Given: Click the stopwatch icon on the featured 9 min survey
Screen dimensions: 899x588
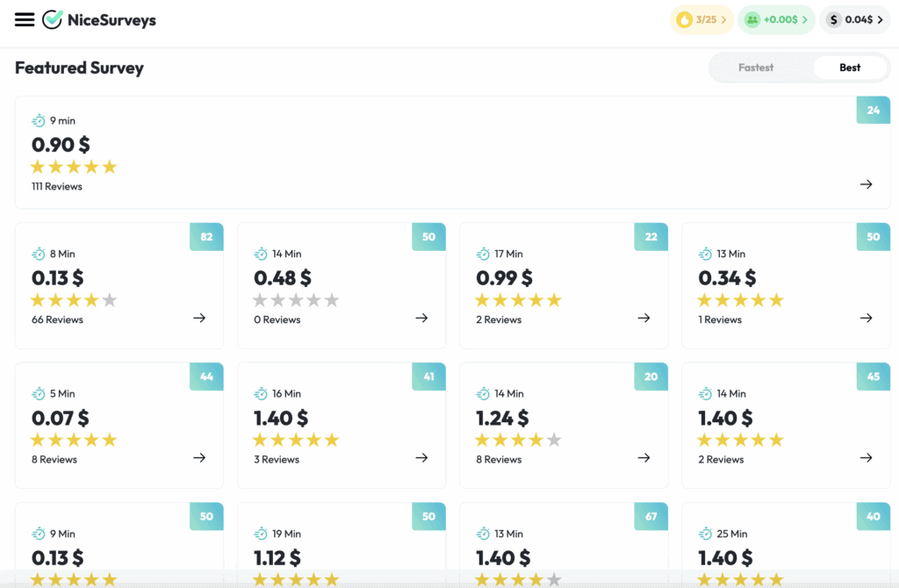Looking at the screenshot, I should point(39,120).
